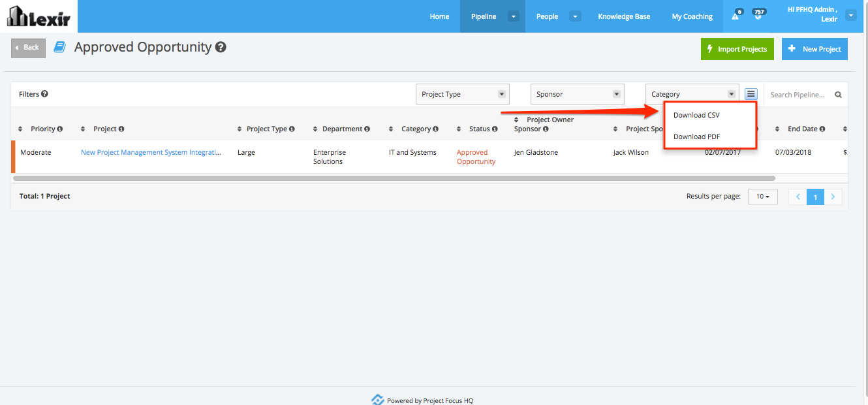Go to the next results page

point(833,197)
